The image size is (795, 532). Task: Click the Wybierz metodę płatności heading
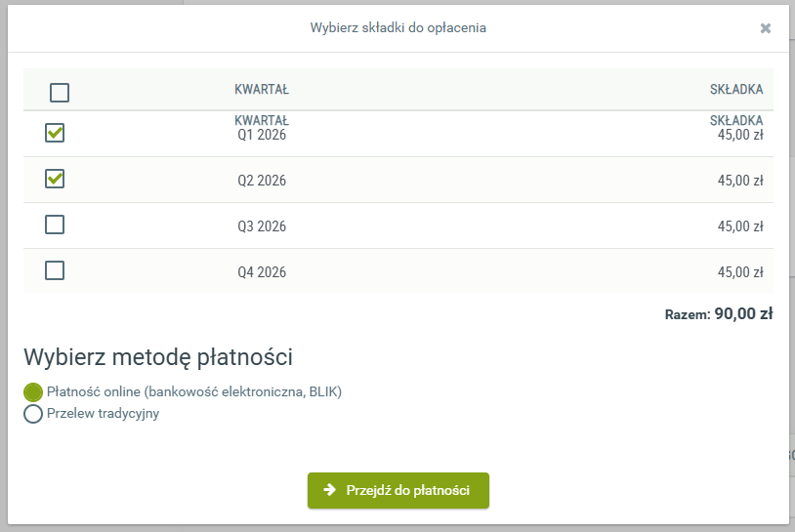158,357
